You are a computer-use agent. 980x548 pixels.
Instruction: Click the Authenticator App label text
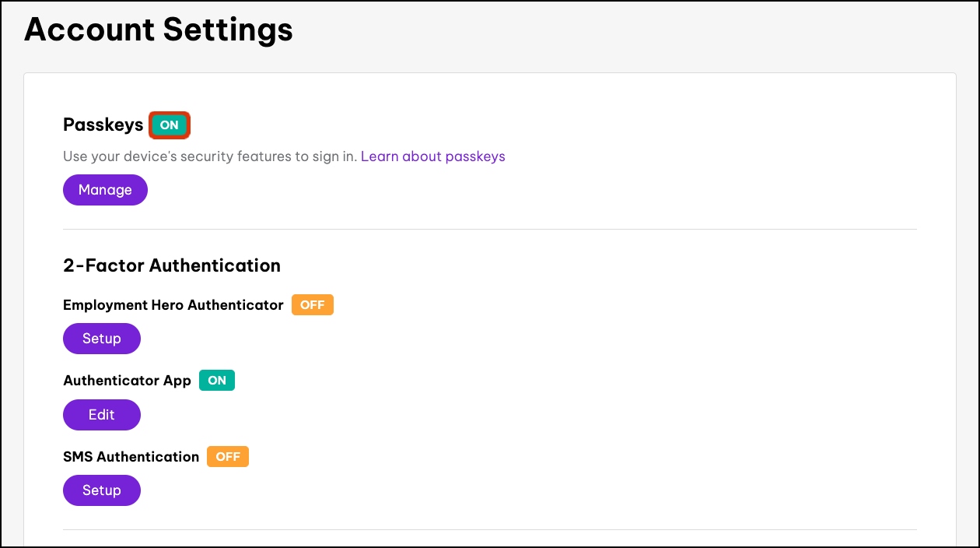coord(127,381)
